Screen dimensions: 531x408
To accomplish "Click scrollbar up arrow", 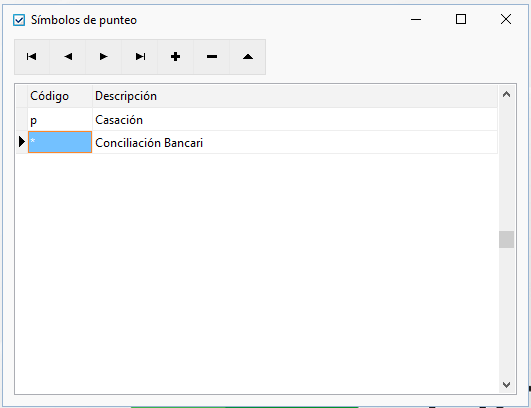I will point(506,94).
